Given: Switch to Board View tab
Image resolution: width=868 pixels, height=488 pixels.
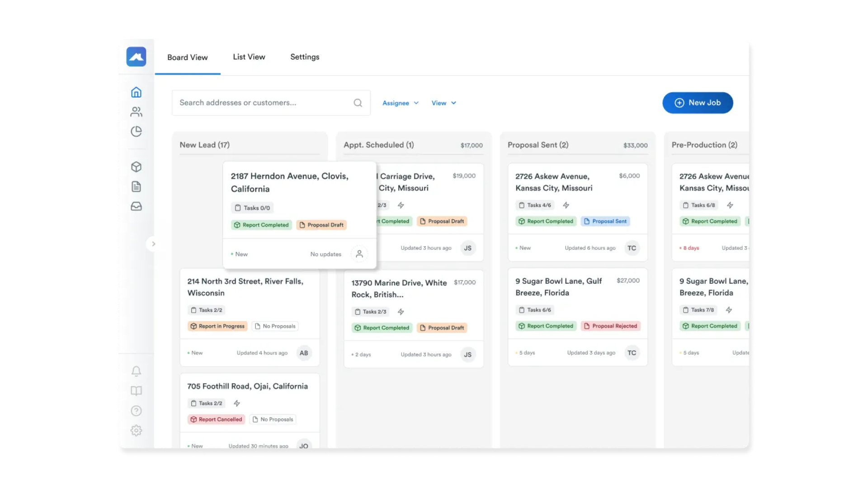Looking at the screenshot, I should point(188,57).
